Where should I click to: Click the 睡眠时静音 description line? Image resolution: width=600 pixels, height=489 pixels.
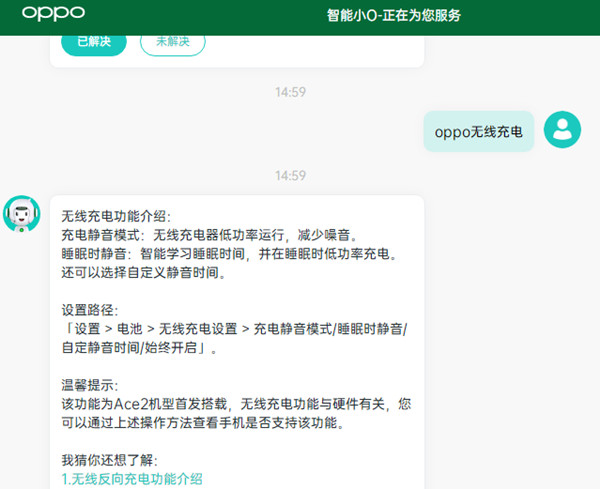click(x=230, y=254)
